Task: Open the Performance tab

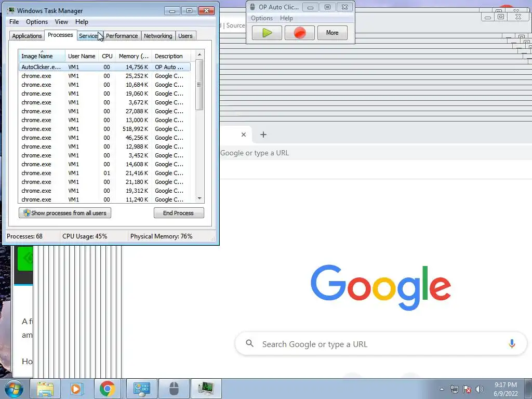Action: click(x=122, y=36)
